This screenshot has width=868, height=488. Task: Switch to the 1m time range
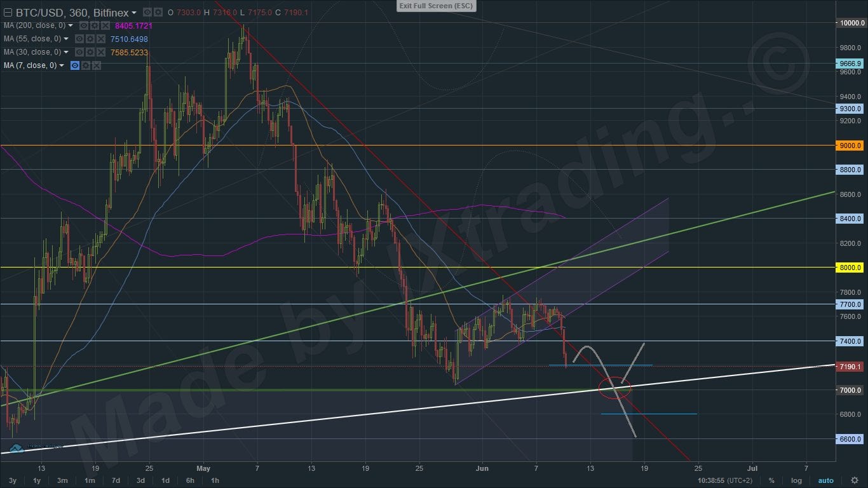pyautogui.click(x=90, y=480)
